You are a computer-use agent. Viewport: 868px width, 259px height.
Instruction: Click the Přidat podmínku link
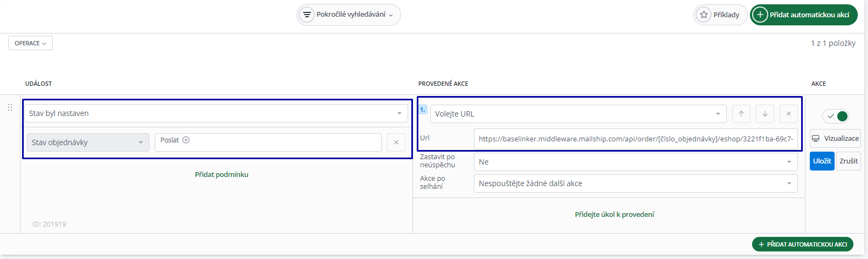(x=222, y=175)
